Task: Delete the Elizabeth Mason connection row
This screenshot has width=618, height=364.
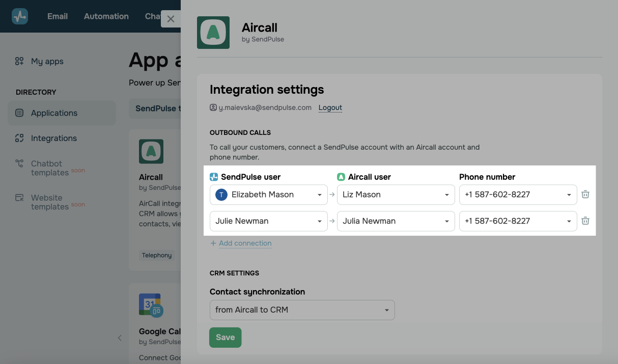Action: click(x=585, y=194)
